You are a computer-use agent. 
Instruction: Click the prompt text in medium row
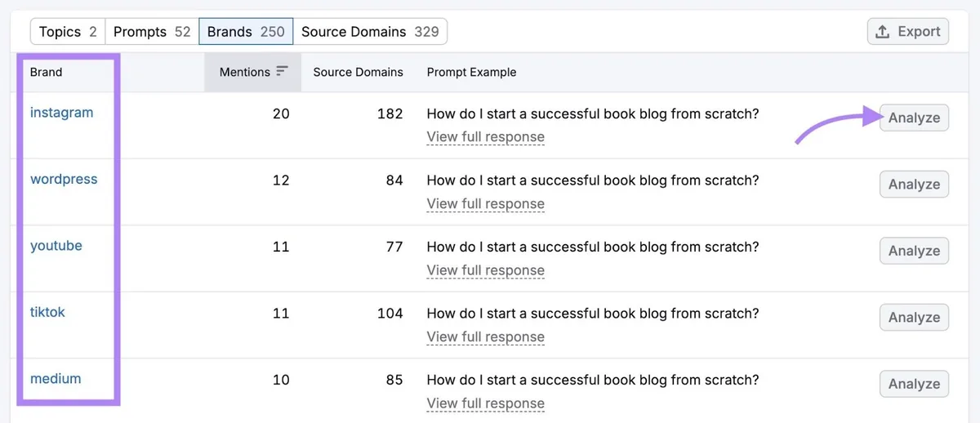point(593,380)
